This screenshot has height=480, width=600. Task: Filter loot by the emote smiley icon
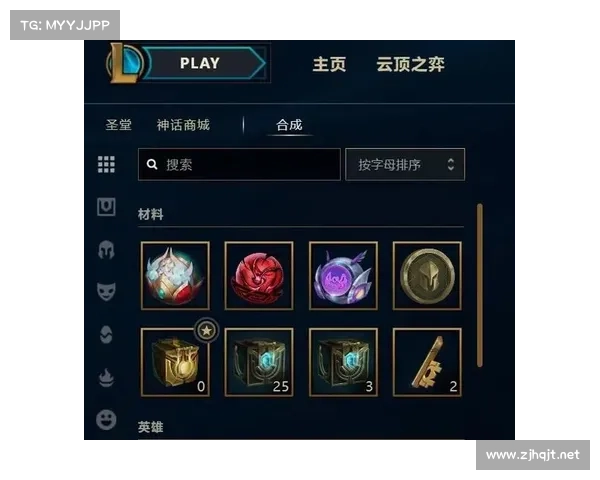[x=106, y=420]
